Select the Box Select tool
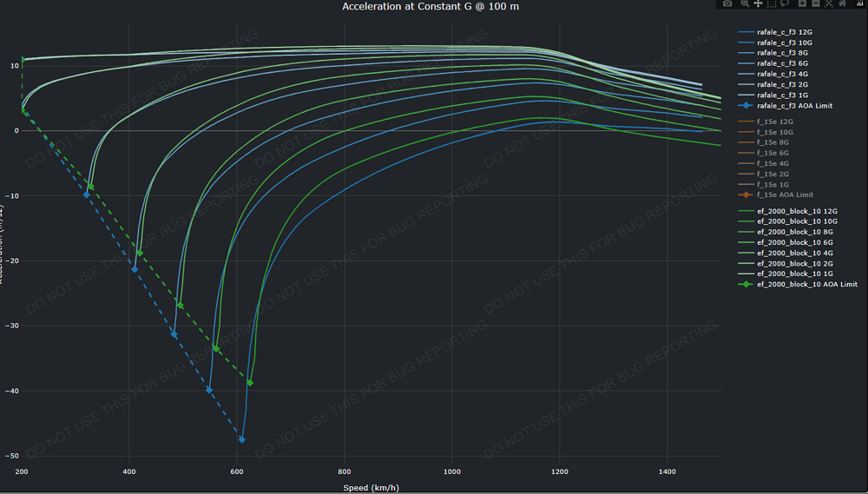868x494 pixels. (772, 3)
